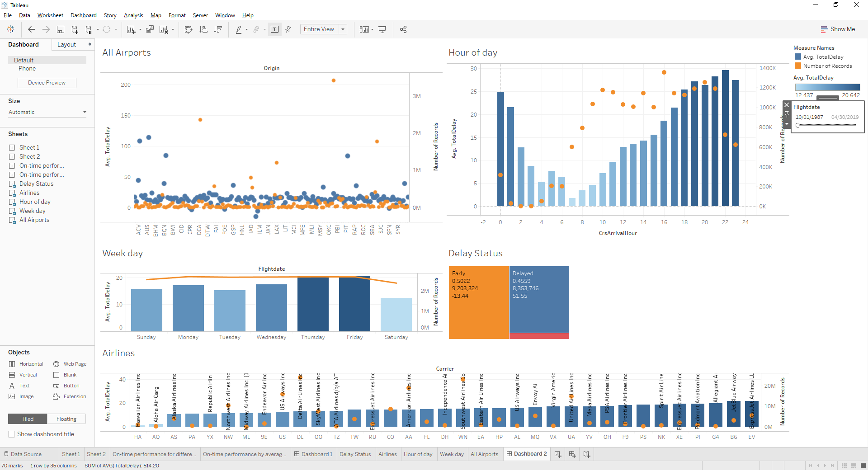
Task: Click the Device Preview button
Action: (x=47, y=82)
